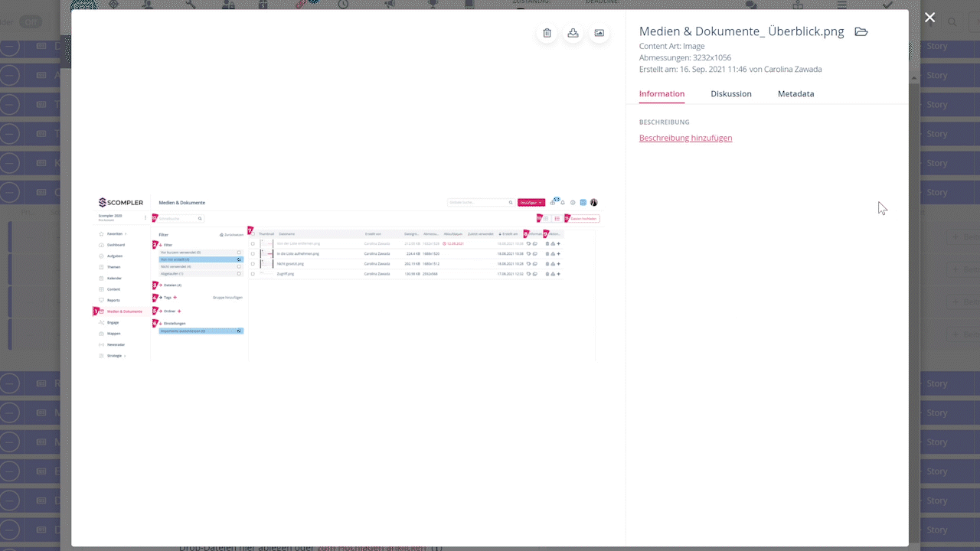The width and height of the screenshot is (980, 551).
Task: Click the Scompler screenshot preview image
Action: (x=348, y=278)
